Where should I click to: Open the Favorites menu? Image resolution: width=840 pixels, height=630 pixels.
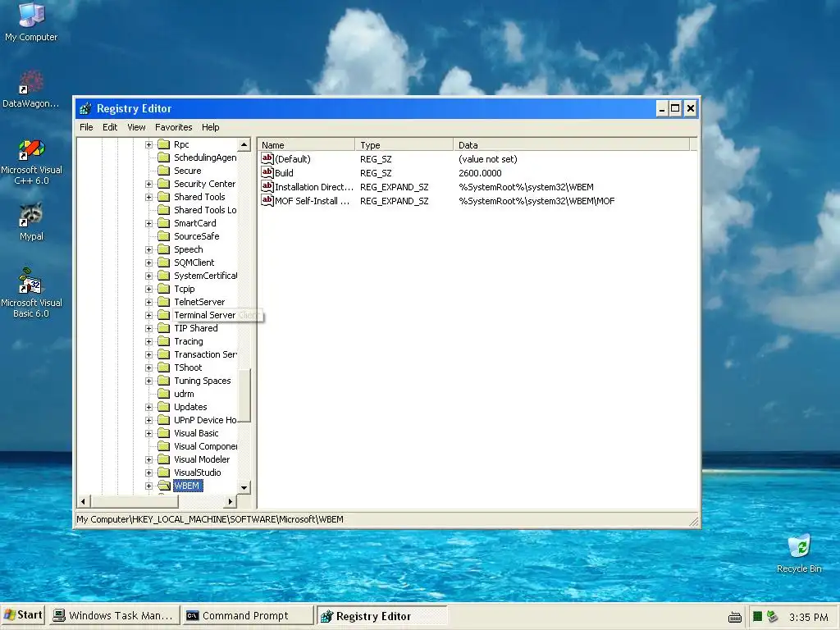174,127
